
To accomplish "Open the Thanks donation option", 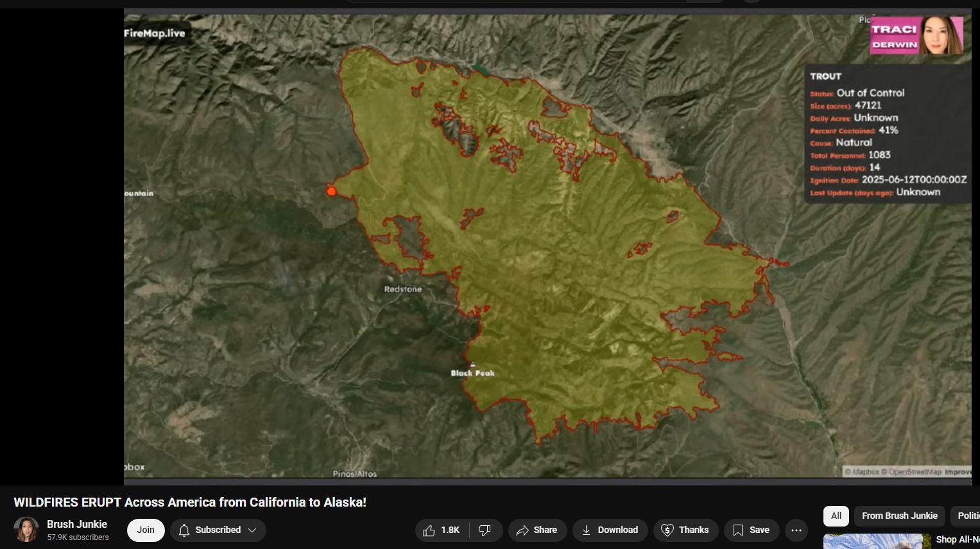I will (685, 530).
